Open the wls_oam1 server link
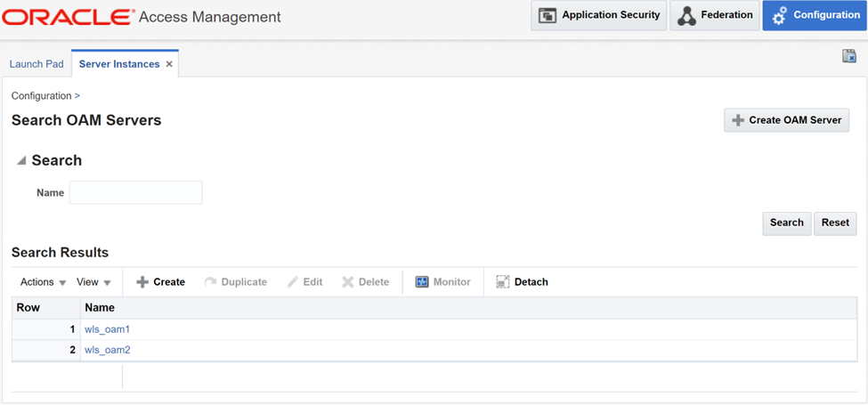Screen dimensions: 868x405 point(107,329)
